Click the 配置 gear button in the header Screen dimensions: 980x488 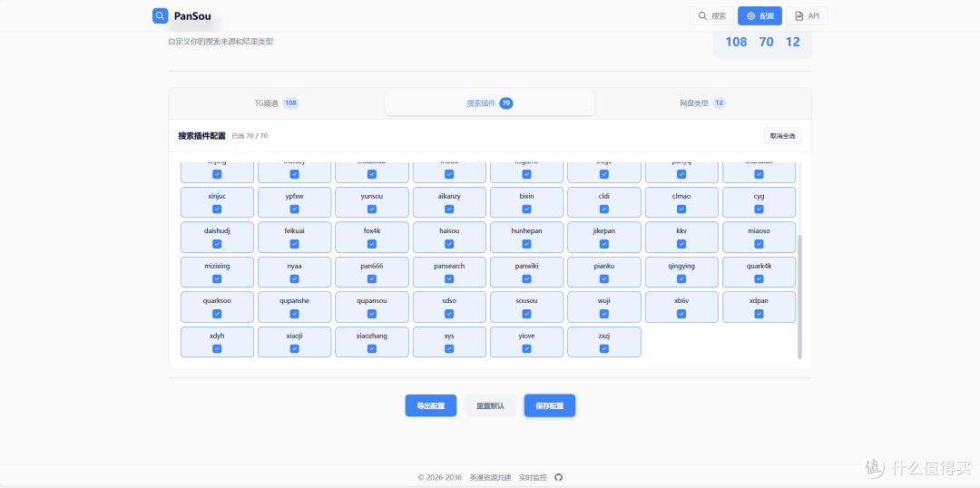(759, 15)
